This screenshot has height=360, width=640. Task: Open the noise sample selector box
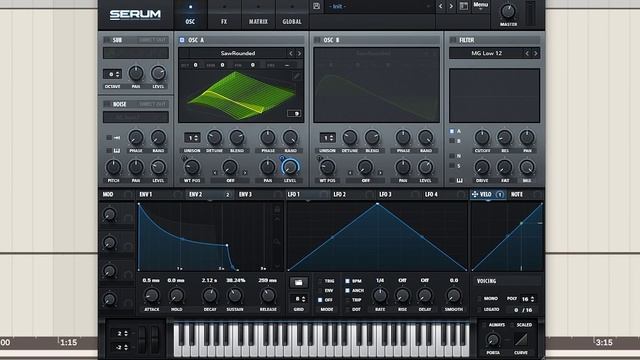(x=136, y=117)
